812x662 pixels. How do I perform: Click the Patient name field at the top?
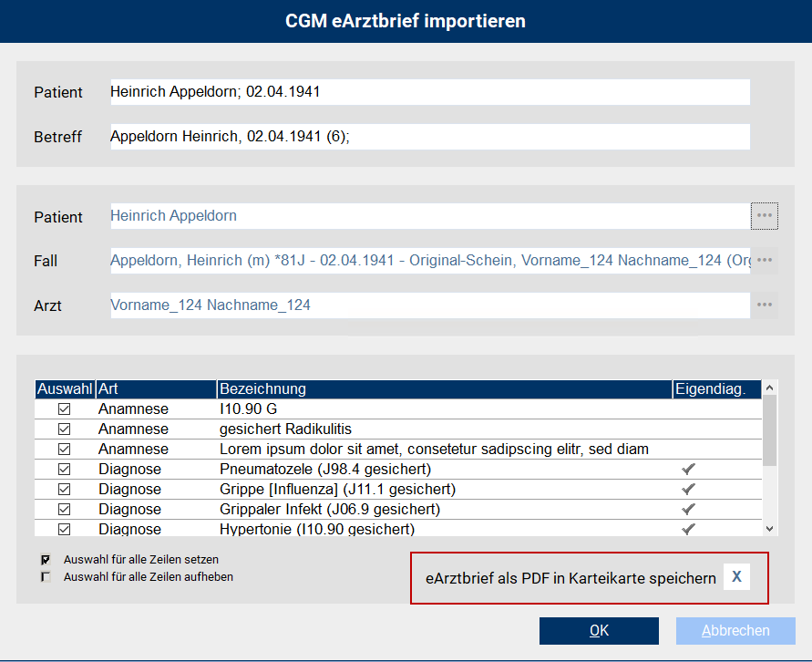(428, 92)
